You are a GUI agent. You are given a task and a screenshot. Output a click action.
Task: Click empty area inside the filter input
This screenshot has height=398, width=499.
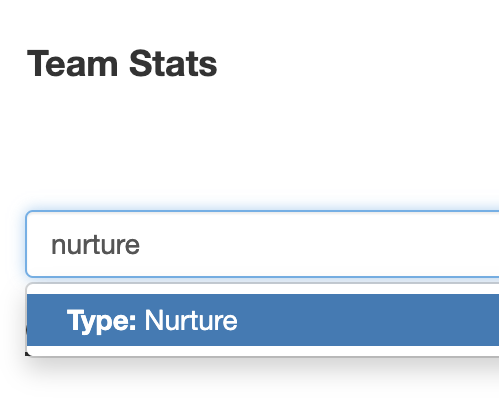317,244
